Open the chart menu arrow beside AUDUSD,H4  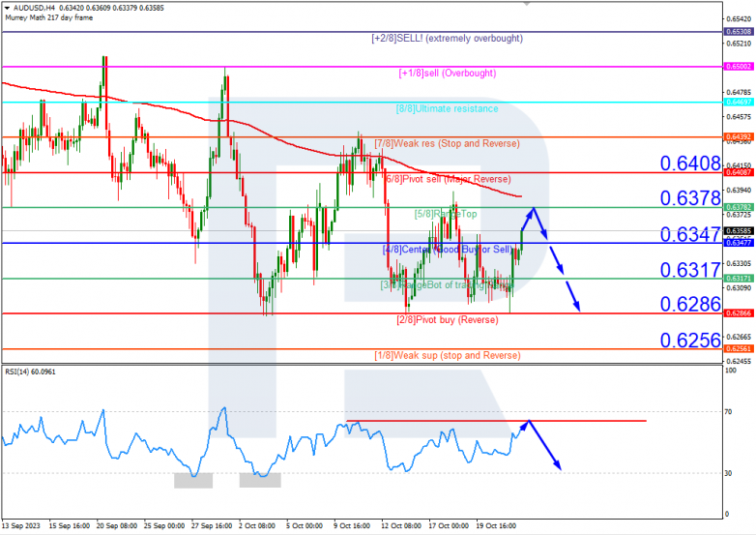pos(7,8)
